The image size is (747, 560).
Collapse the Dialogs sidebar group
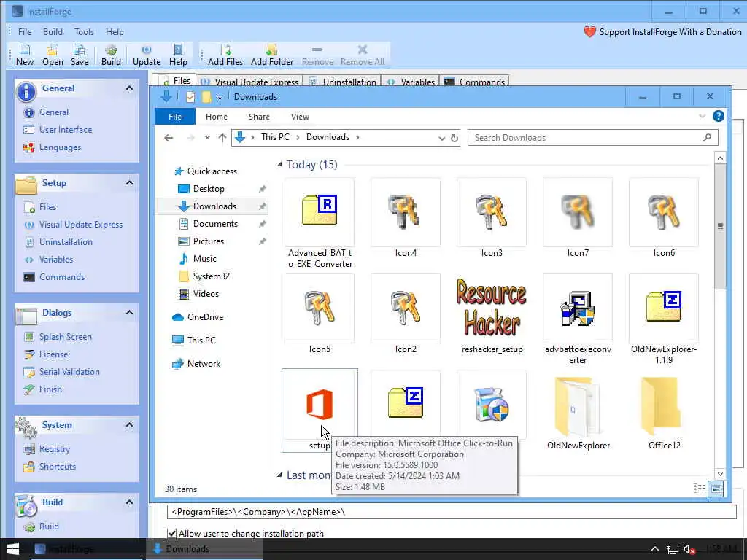pos(129,312)
